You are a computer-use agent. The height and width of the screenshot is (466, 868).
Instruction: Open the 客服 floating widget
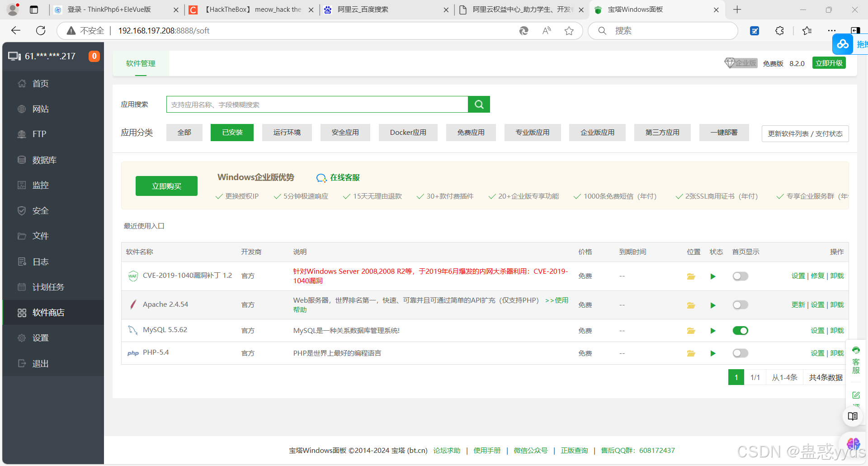click(x=856, y=361)
